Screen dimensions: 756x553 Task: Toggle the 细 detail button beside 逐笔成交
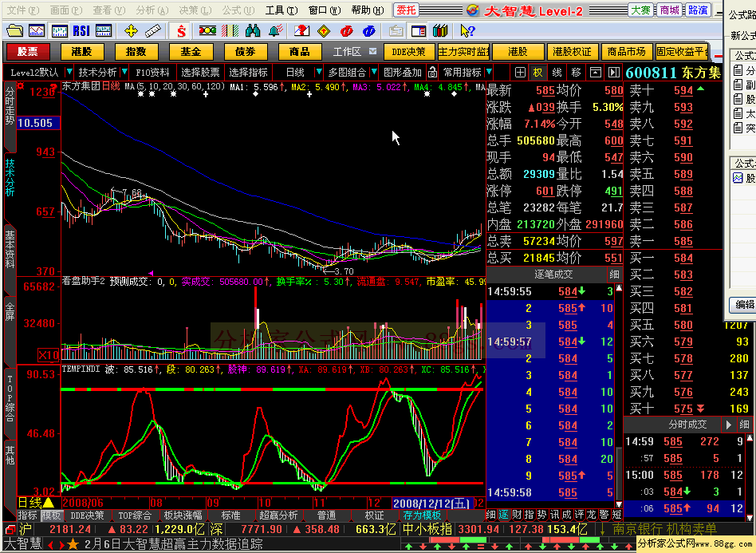click(614, 275)
